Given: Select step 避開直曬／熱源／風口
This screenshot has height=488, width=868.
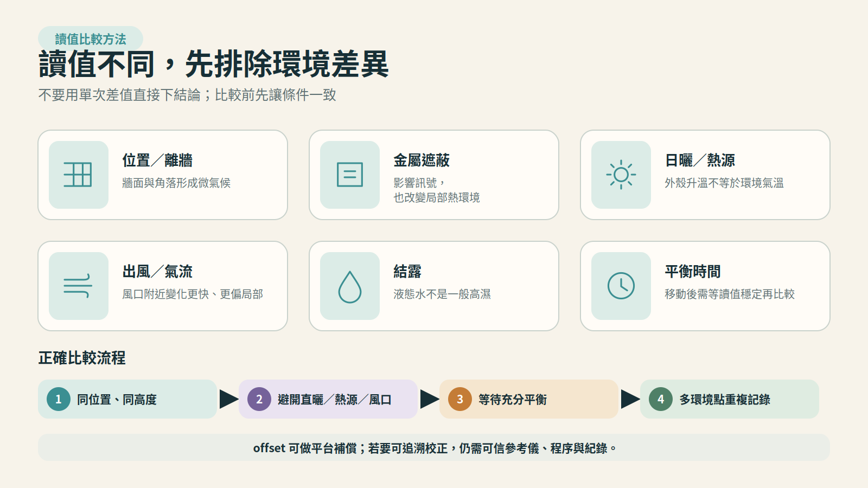Looking at the screenshot, I should point(328,399).
